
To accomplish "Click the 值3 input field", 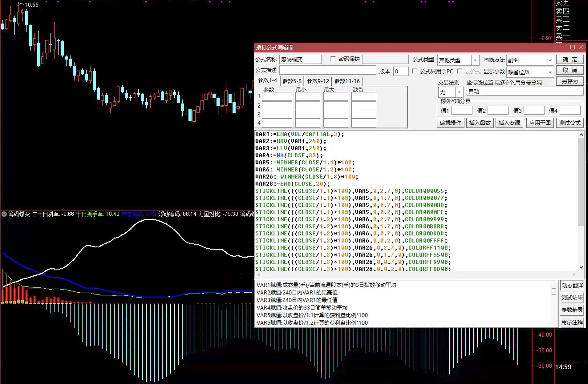I will coord(534,110).
